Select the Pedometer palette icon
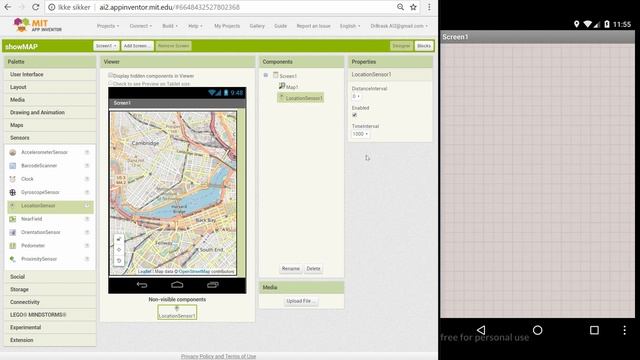Screen dimensions: 640x360 point(13,246)
